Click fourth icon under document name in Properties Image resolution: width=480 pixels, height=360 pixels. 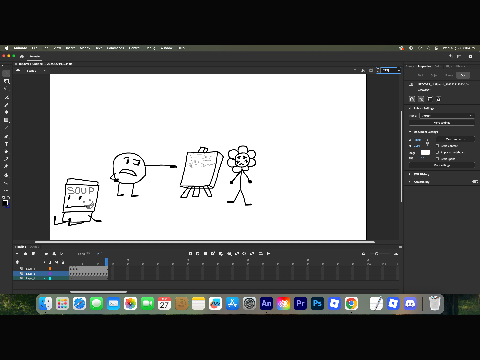click(438, 99)
